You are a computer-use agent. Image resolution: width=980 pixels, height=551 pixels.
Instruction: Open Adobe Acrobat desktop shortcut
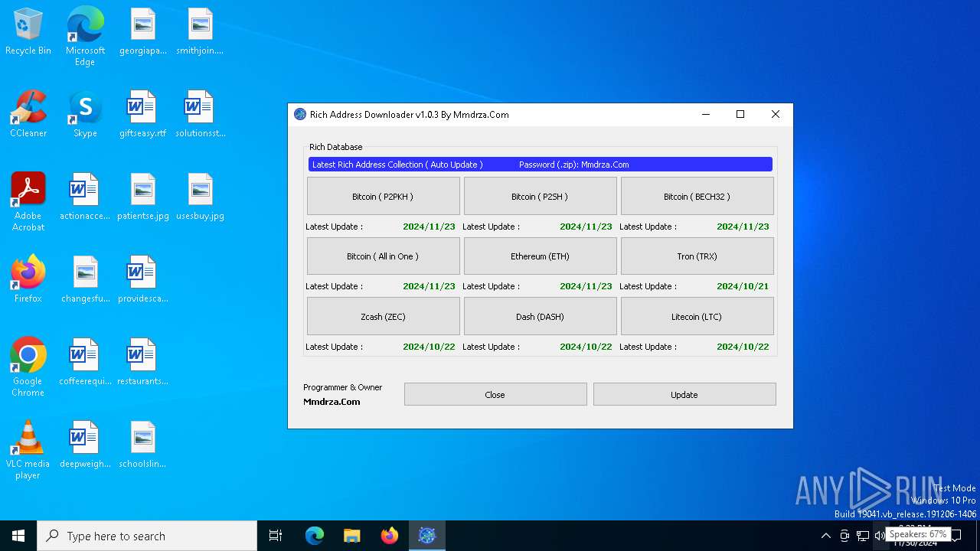(28, 202)
